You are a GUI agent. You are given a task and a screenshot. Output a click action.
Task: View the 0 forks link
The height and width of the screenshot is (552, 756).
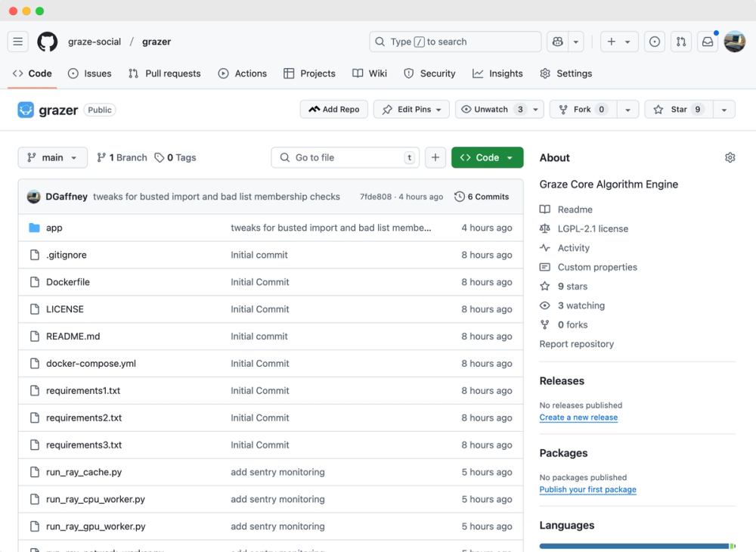click(x=564, y=325)
